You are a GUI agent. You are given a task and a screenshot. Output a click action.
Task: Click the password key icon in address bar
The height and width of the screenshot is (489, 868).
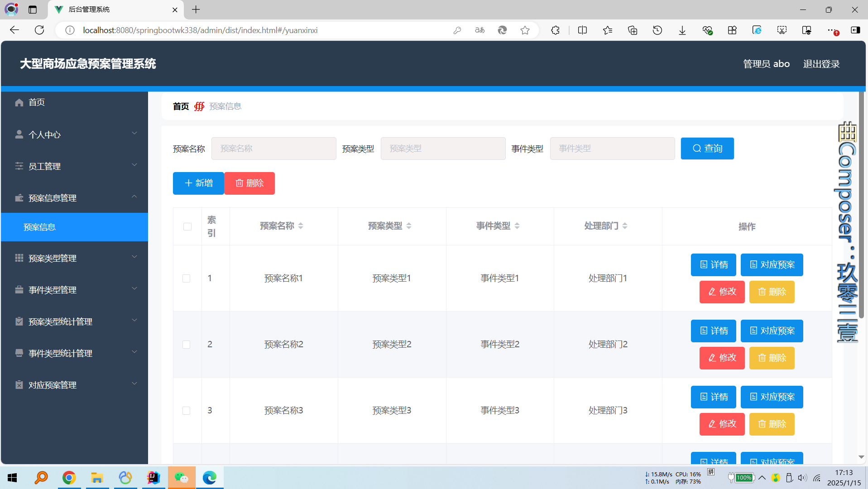[457, 30]
